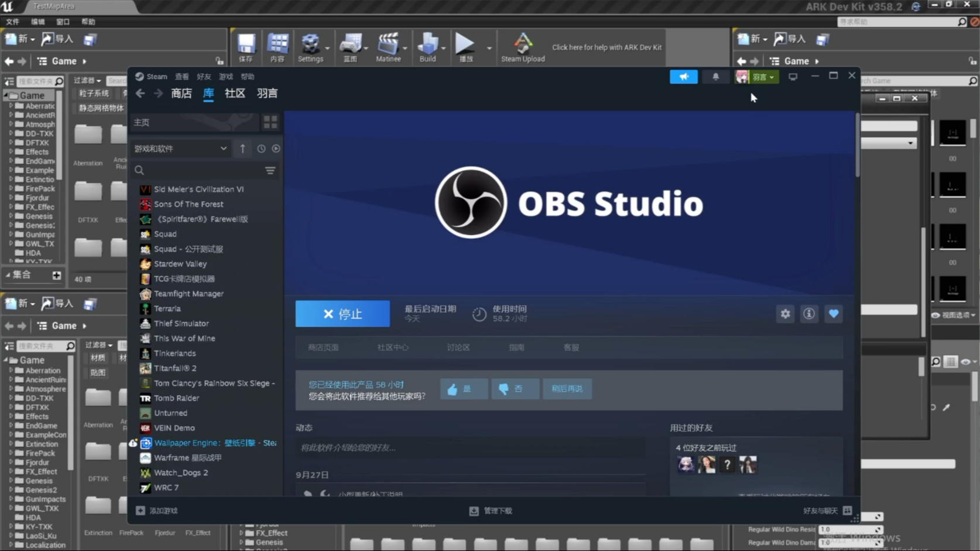Open the 查看 menu in Steam
The image size is (980, 551).
pyautogui.click(x=182, y=77)
